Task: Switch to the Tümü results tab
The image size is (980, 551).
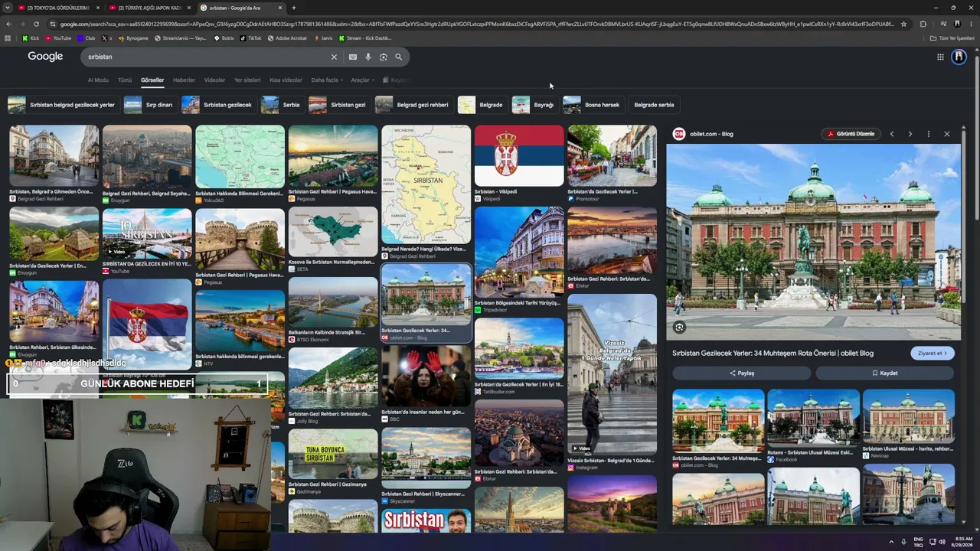Action: (x=125, y=80)
